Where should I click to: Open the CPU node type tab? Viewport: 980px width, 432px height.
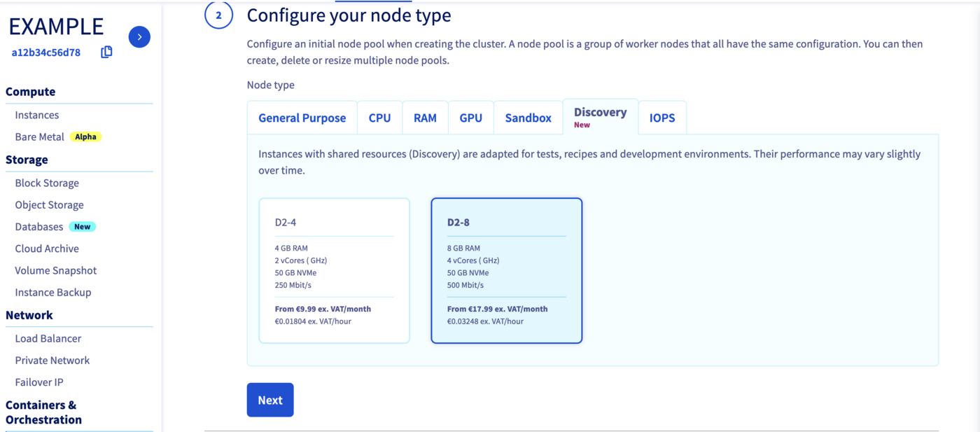pos(379,118)
